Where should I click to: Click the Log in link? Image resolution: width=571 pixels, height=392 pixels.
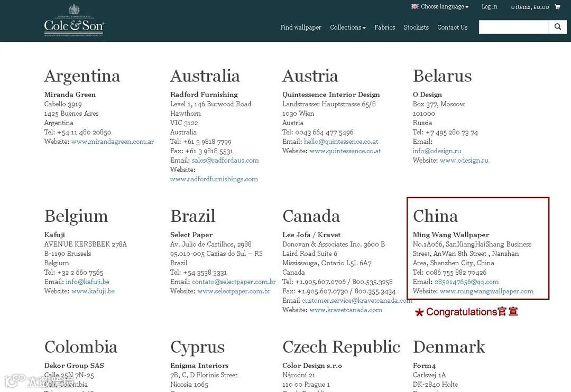[x=490, y=6]
